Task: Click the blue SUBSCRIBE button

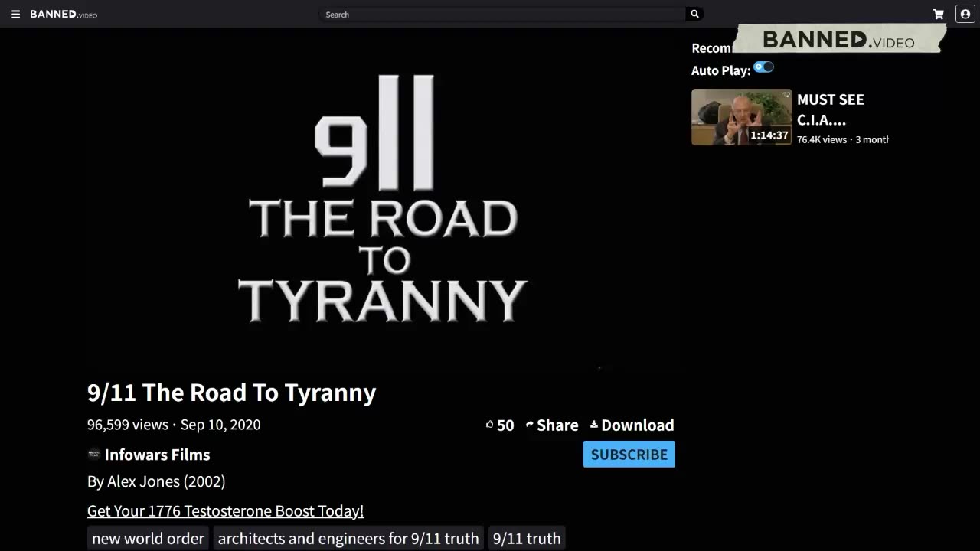Action: click(x=629, y=454)
